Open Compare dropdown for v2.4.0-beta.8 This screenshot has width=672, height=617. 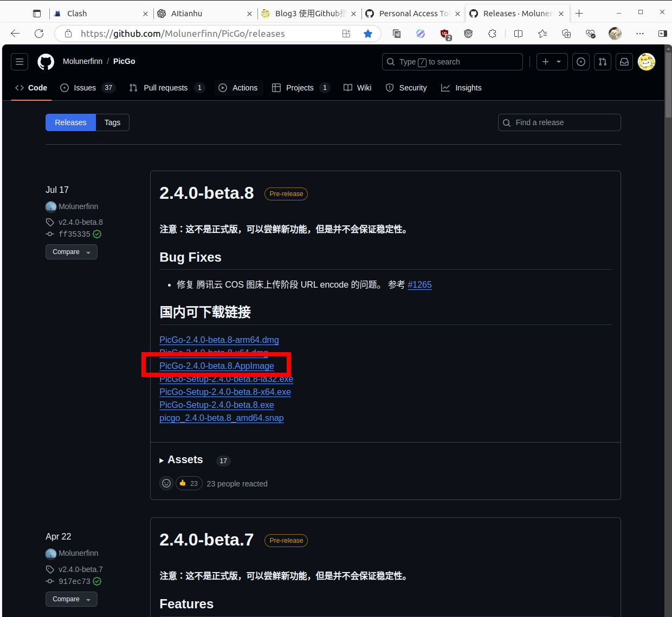pyautogui.click(x=72, y=252)
